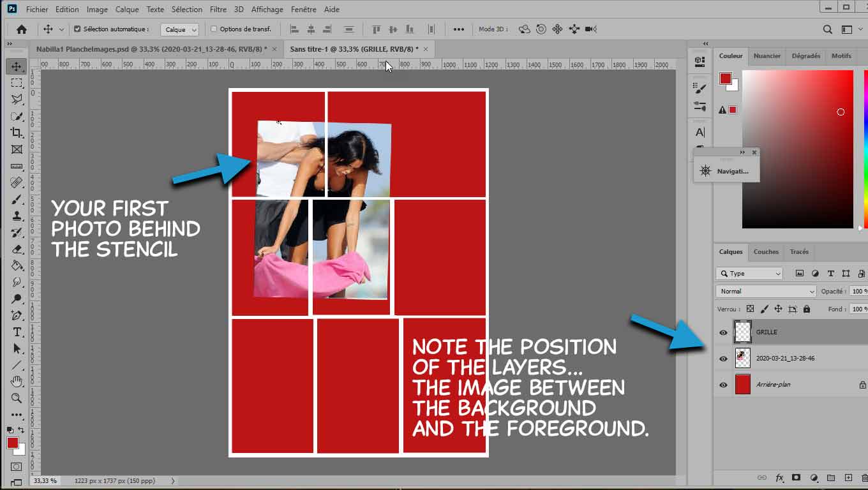Select the Quick Selection tool
The width and height of the screenshot is (868, 490).
coord(17,116)
